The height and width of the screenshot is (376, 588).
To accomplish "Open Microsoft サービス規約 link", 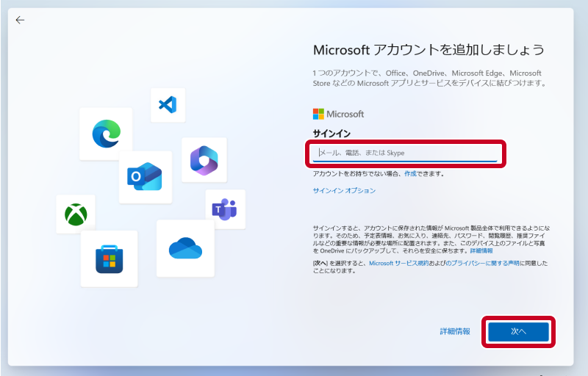I will [x=398, y=264].
